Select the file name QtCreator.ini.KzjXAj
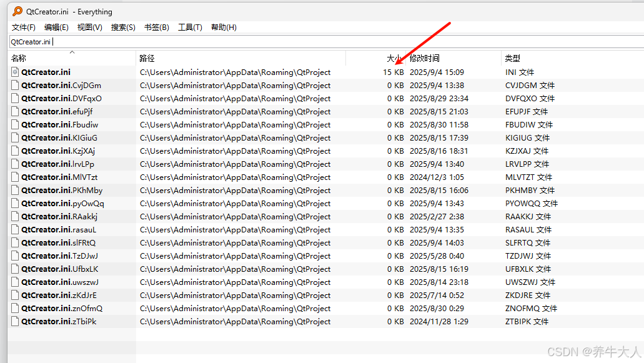This screenshot has height=363, width=644. 58,151
